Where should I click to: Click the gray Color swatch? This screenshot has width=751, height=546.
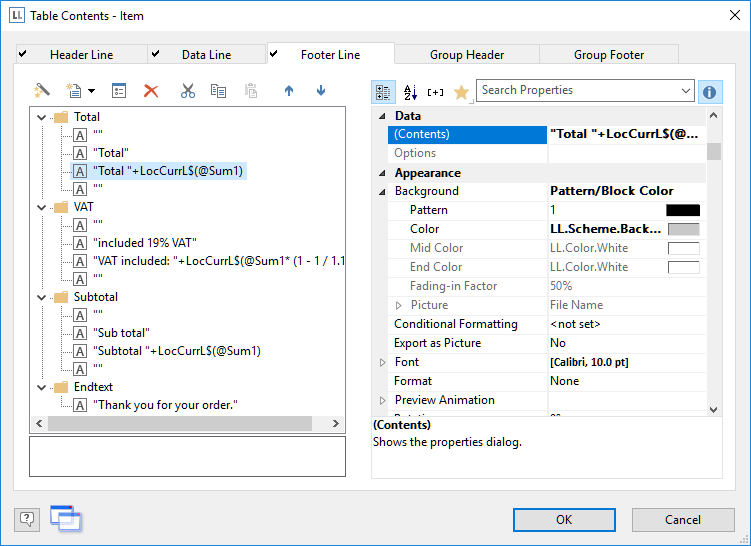click(x=683, y=229)
